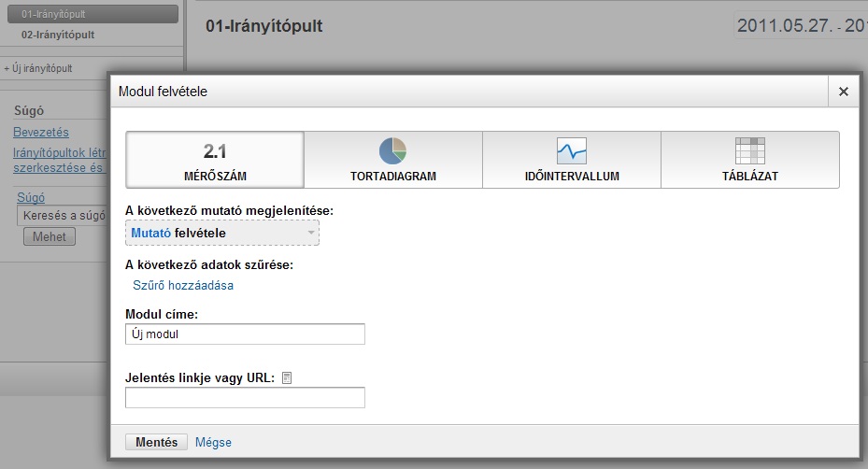Add a filter via Szűrő hozzáadása
The height and width of the screenshot is (469, 868).
click(x=183, y=285)
